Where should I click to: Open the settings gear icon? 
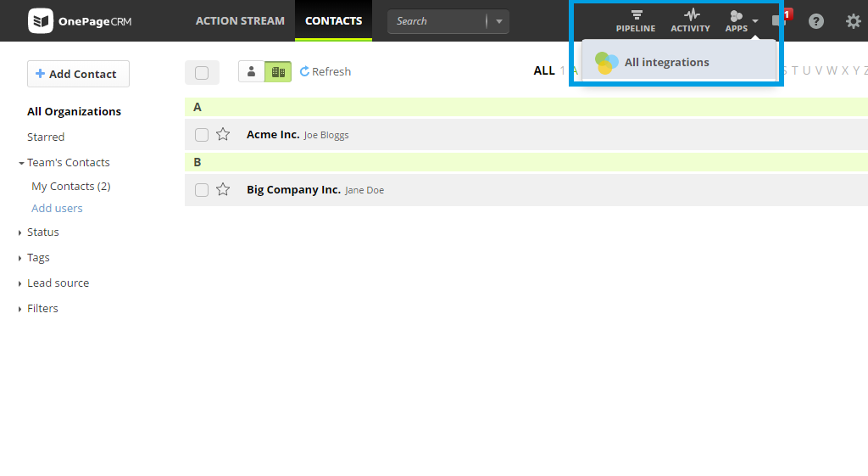(x=853, y=21)
